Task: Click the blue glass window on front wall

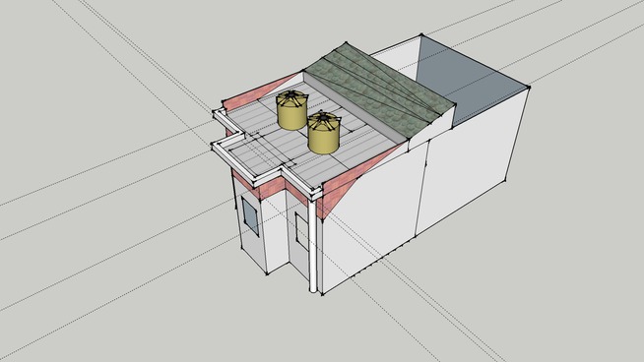Action: point(250,216)
